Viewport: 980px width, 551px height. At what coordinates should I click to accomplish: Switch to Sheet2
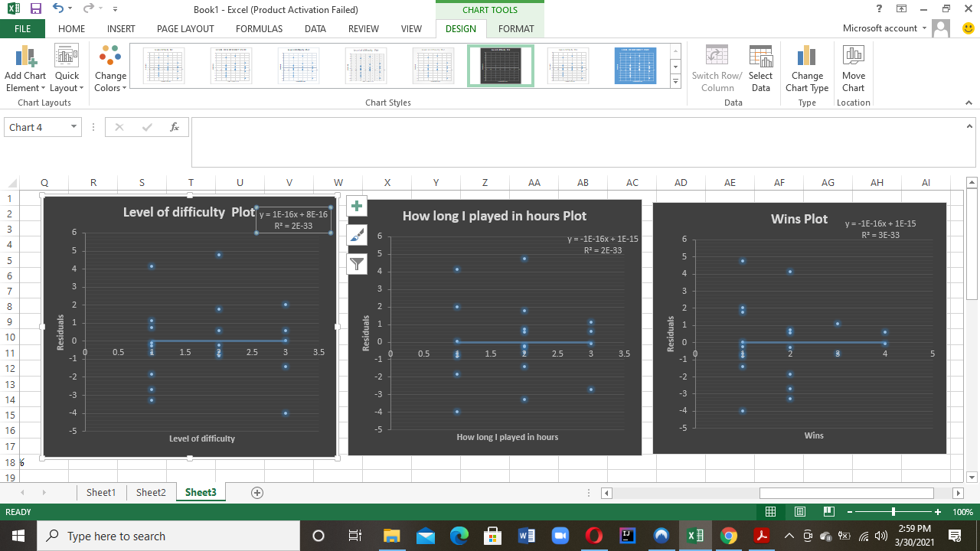pyautogui.click(x=151, y=492)
